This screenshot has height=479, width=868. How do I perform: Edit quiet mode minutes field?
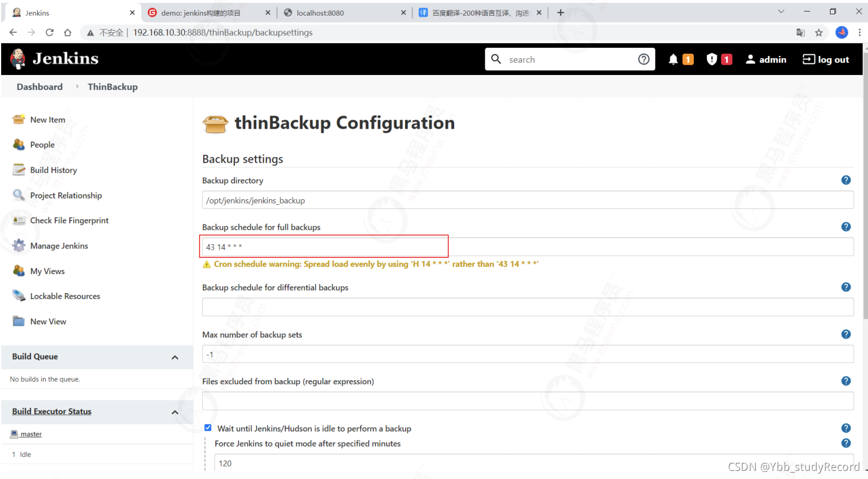point(534,463)
